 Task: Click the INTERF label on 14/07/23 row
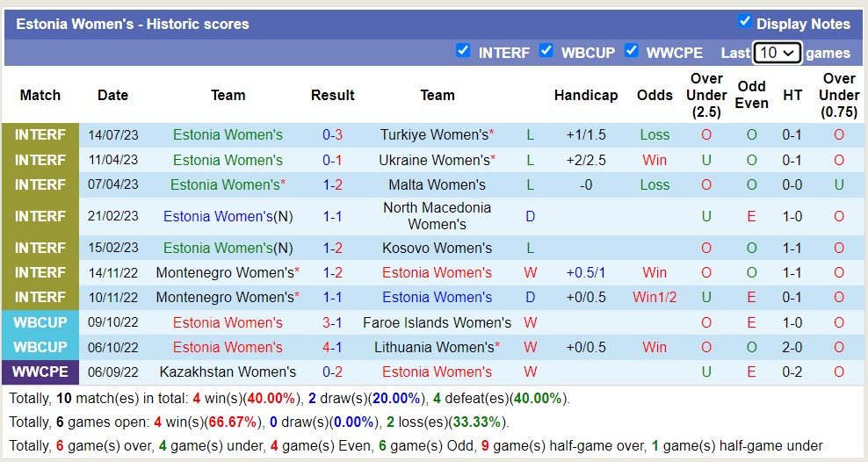40,134
